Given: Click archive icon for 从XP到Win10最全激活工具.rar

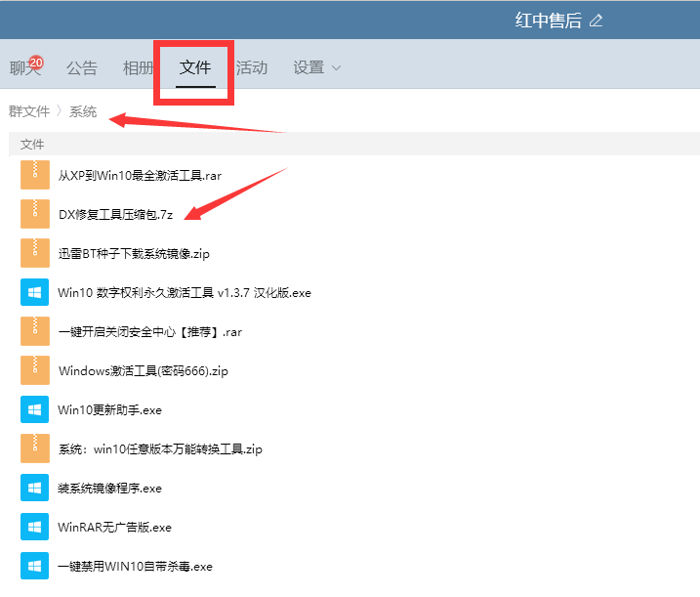Looking at the screenshot, I should 35,175.
